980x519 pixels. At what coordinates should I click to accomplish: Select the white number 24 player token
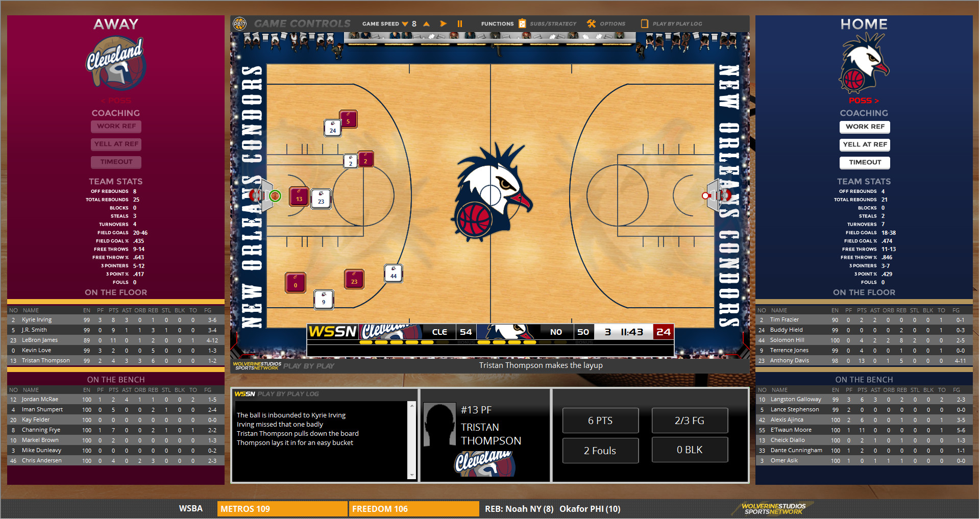coord(333,128)
